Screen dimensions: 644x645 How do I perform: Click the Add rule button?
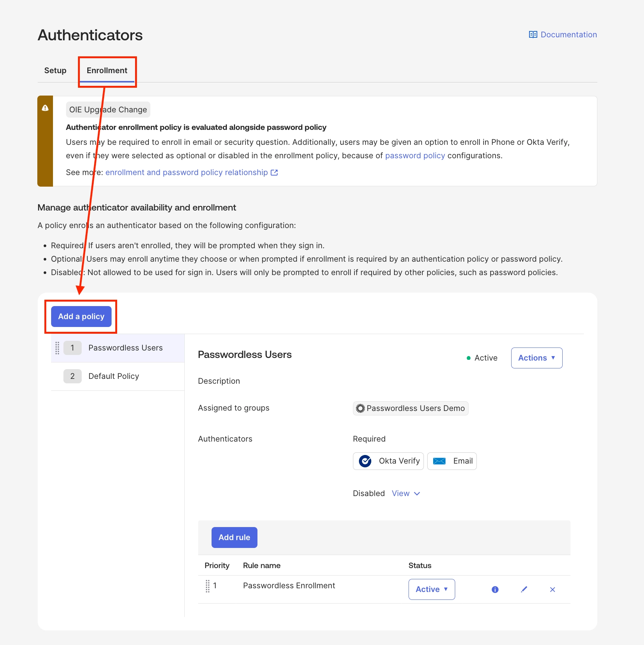tap(234, 537)
